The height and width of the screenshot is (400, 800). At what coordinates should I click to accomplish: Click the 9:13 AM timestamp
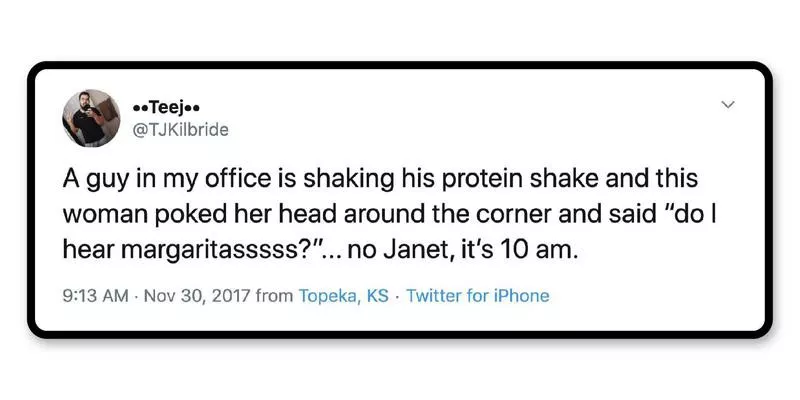[x=93, y=296]
